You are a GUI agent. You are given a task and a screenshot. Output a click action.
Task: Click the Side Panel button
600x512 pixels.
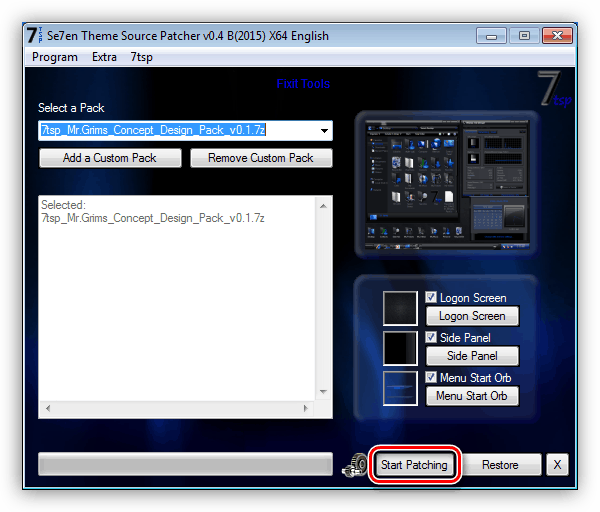pyautogui.click(x=472, y=356)
